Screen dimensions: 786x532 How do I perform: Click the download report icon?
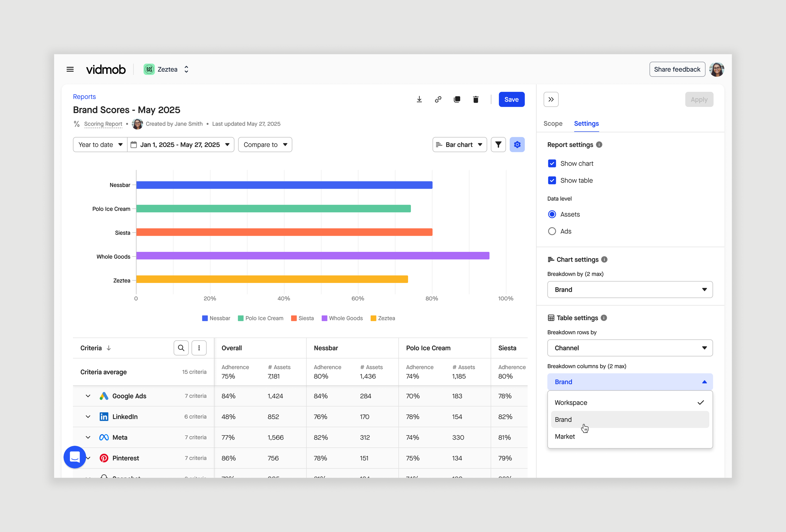(x=419, y=99)
